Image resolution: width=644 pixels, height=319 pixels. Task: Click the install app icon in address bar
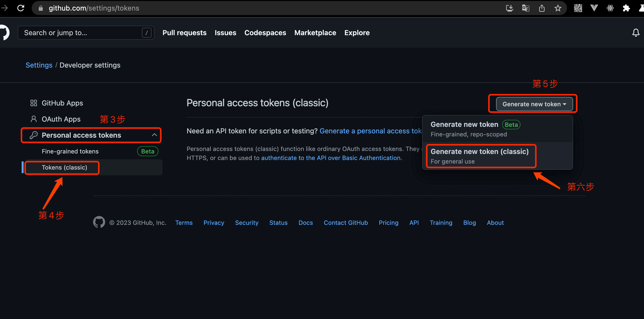[509, 8]
